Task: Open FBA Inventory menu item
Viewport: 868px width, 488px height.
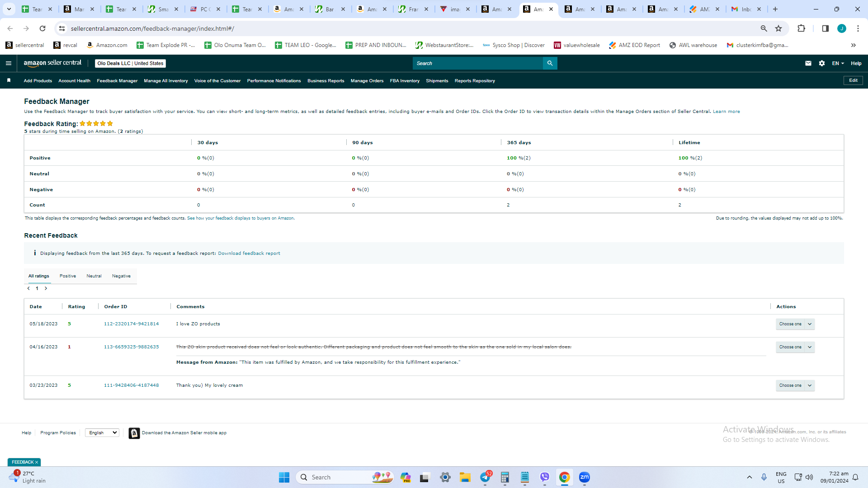Action: (x=405, y=81)
